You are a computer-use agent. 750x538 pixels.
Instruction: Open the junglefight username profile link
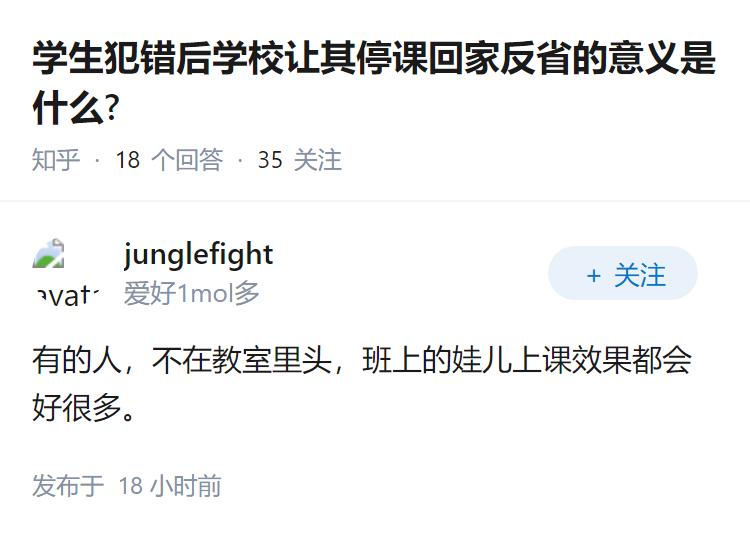point(198,254)
